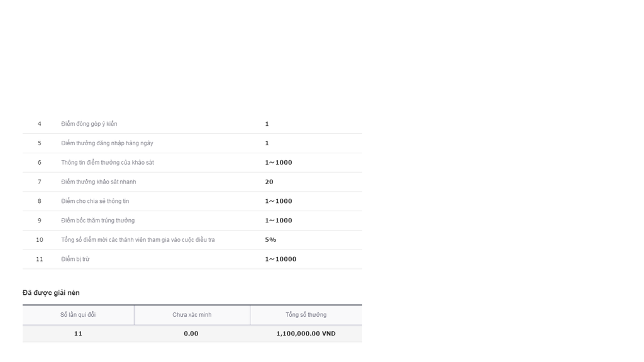The height and width of the screenshot is (362, 644).
Task: Click the Tổng số thưởng column header
Action: [306, 315]
